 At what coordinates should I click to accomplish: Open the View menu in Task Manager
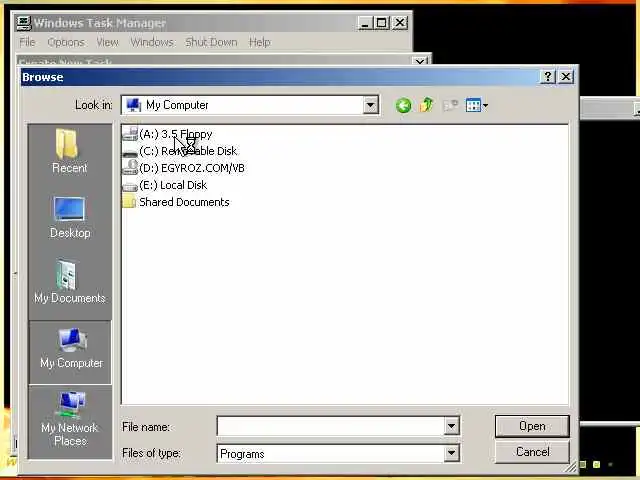coord(107,42)
